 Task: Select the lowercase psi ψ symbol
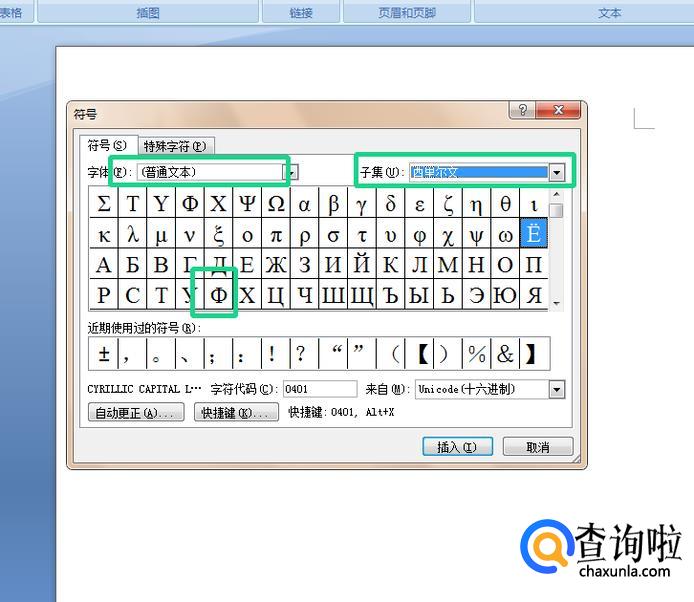[477, 233]
